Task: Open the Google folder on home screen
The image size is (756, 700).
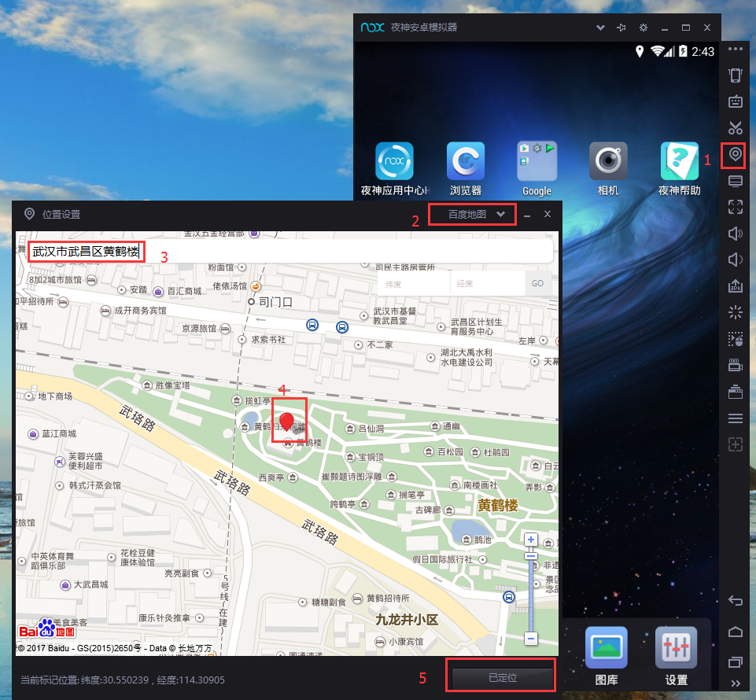Action: [537, 169]
